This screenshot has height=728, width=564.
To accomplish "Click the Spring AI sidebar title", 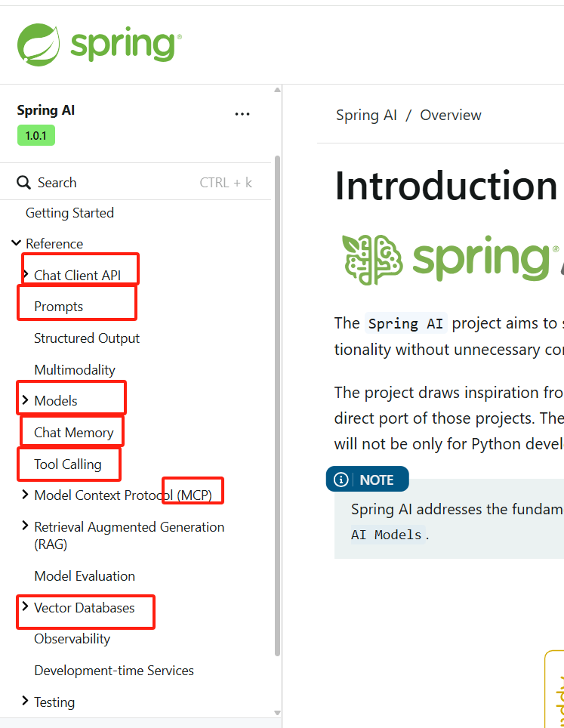I will point(46,110).
